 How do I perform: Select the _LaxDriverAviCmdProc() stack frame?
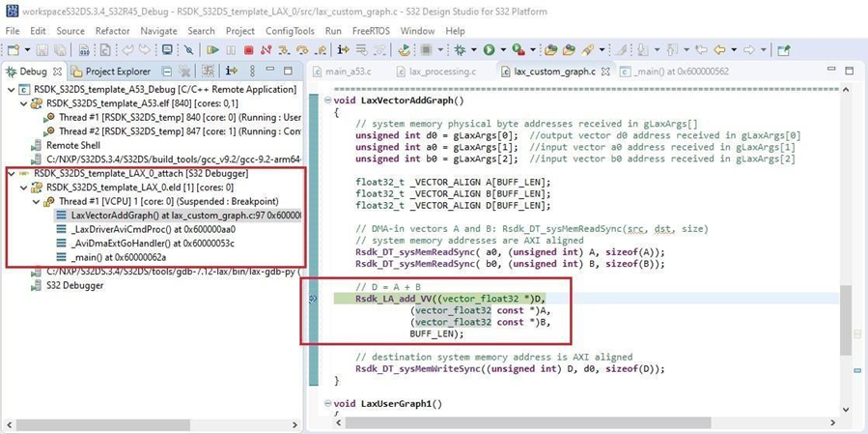[147, 229]
